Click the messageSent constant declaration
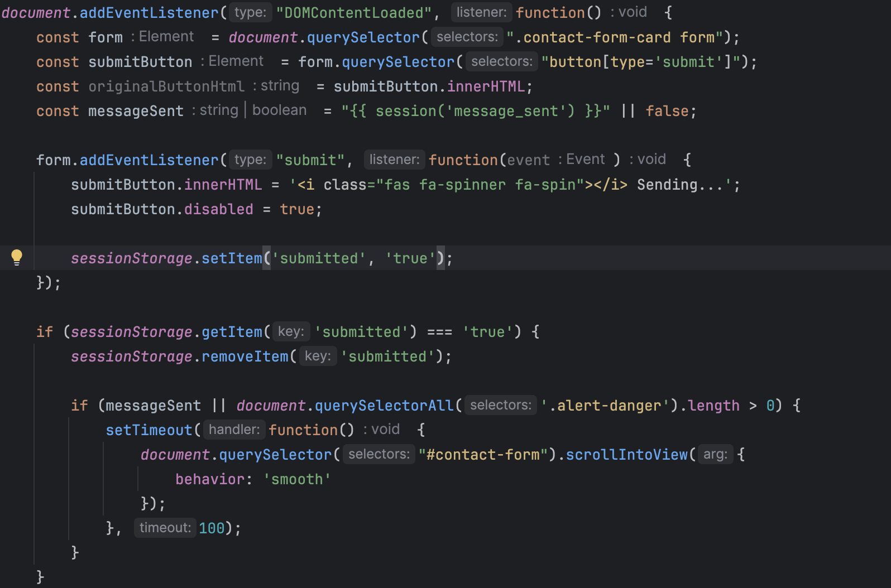The width and height of the screenshot is (891, 588). click(x=136, y=111)
